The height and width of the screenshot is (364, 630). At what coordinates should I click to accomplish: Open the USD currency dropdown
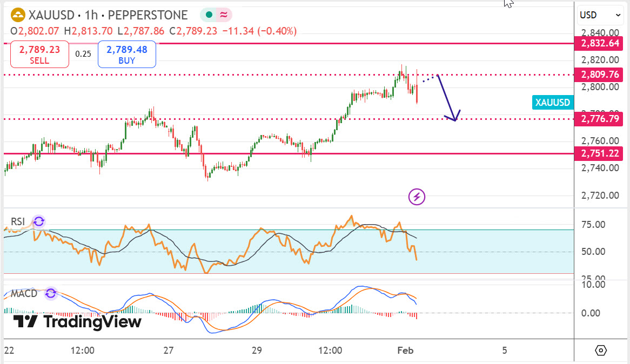(600, 15)
